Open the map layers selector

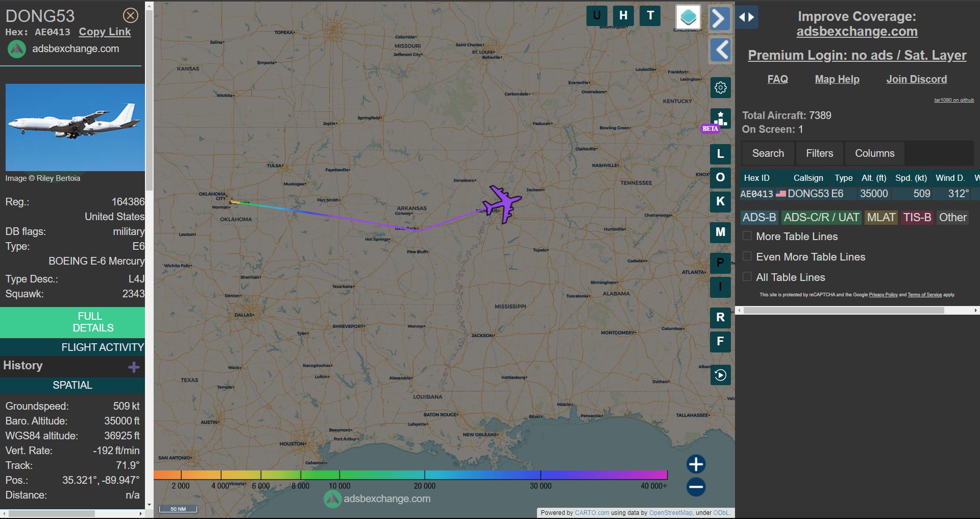688,17
